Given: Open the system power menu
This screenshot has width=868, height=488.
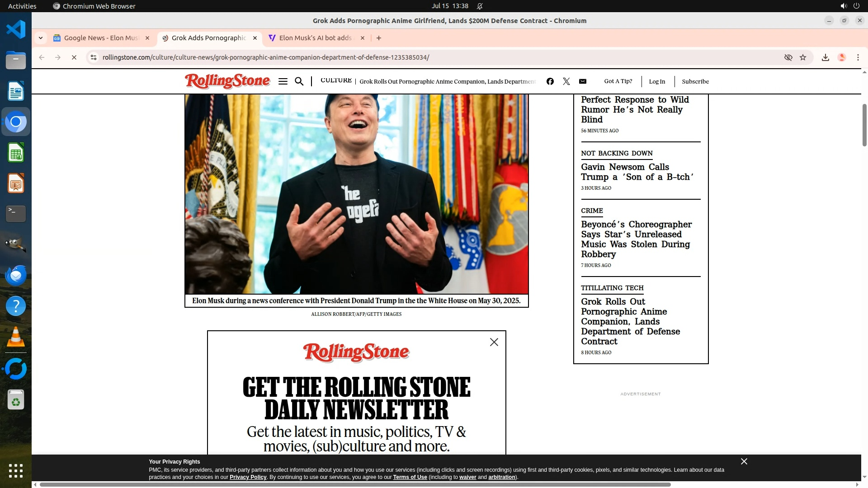Looking at the screenshot, I should [x=856, y=6].
